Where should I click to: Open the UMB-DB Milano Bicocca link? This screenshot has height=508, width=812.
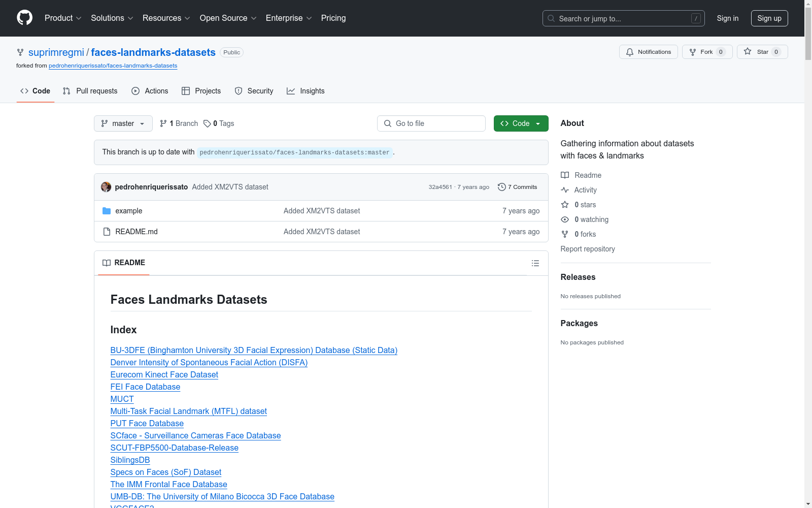click(222, 497)
